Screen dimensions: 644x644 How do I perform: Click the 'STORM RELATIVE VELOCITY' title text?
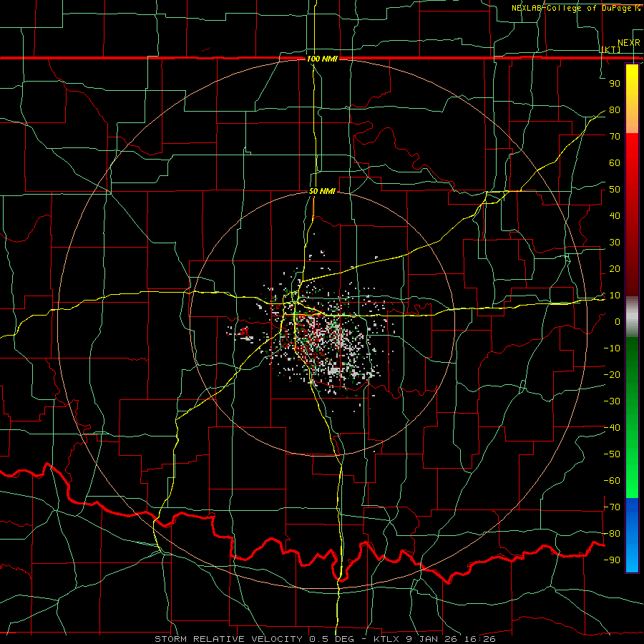[228, 639]
